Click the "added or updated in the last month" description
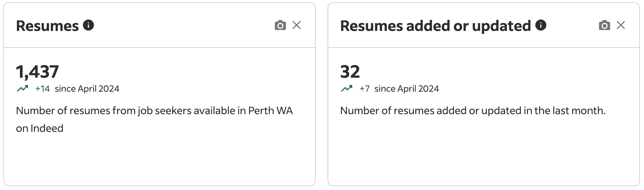This screenshot has width=644, height=190. (473, 111)
